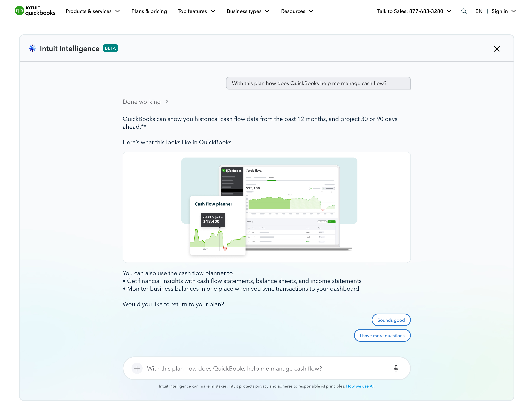Switch language via EN selector
This screenshot has width=532, height=416.
click(x=479, y=11)
